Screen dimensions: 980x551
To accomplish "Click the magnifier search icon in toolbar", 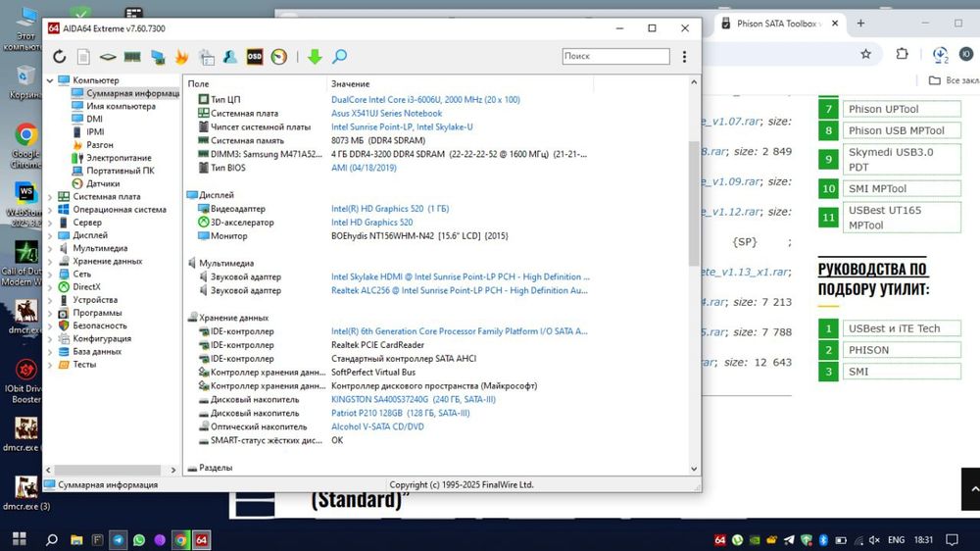I will click(339, 57).
